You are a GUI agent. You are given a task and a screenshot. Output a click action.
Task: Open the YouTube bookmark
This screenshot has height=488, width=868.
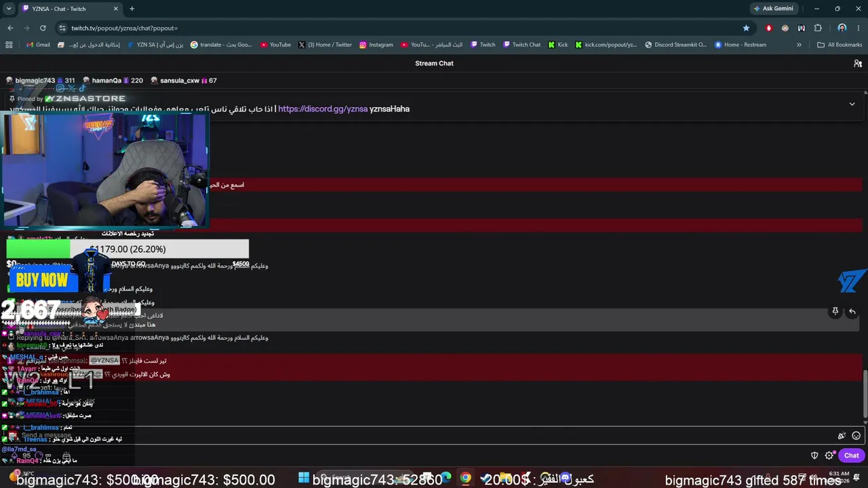[x=275, y=45]
